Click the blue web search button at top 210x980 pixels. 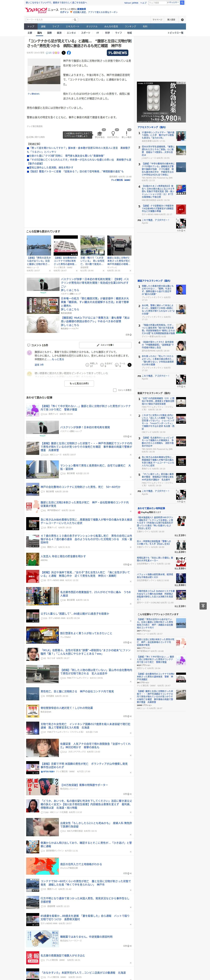(x=182, y=3)
